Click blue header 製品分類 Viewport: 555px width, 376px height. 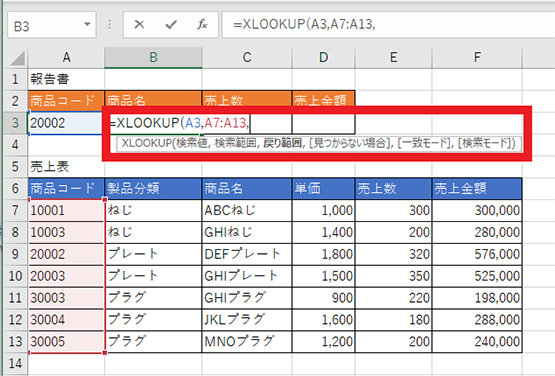[x=153, y=188]
